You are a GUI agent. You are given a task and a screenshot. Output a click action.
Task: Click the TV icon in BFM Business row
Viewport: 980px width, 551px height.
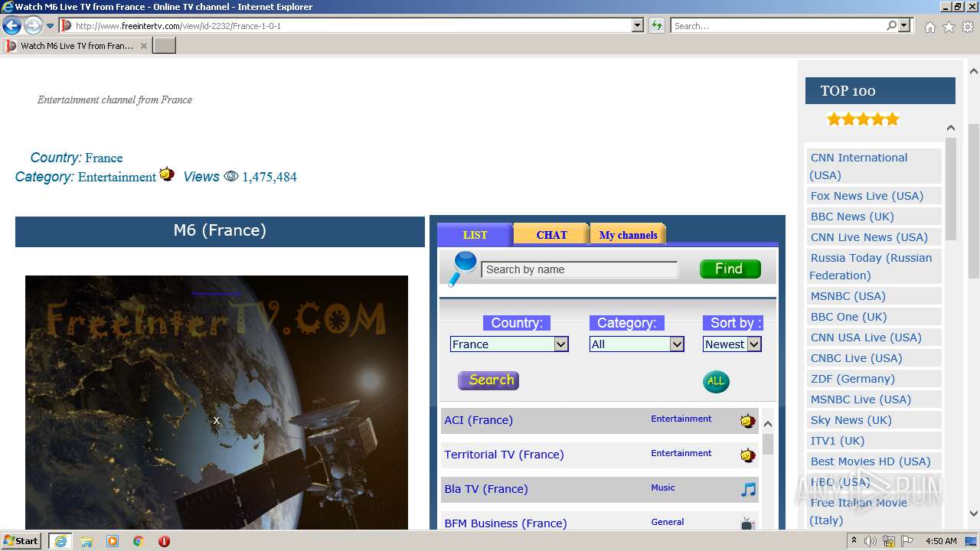tap(748, 523)
